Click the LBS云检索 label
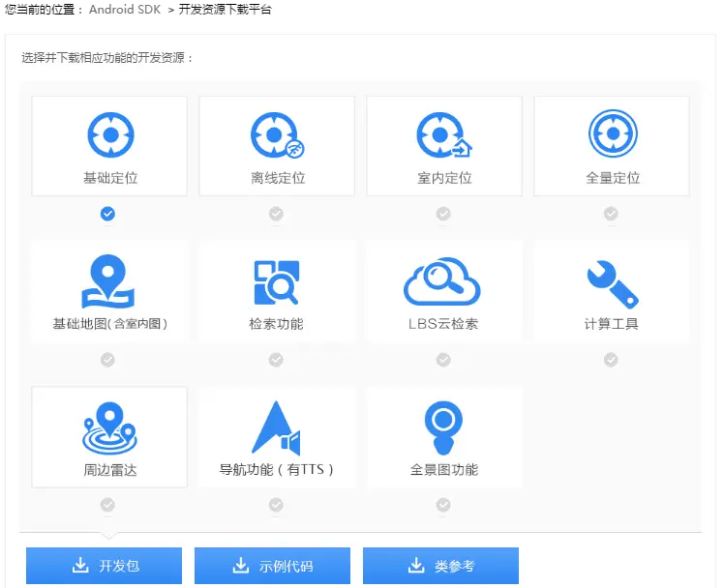Image resolution: width=724 pixels, height=588 pixels. coord(442,324)
